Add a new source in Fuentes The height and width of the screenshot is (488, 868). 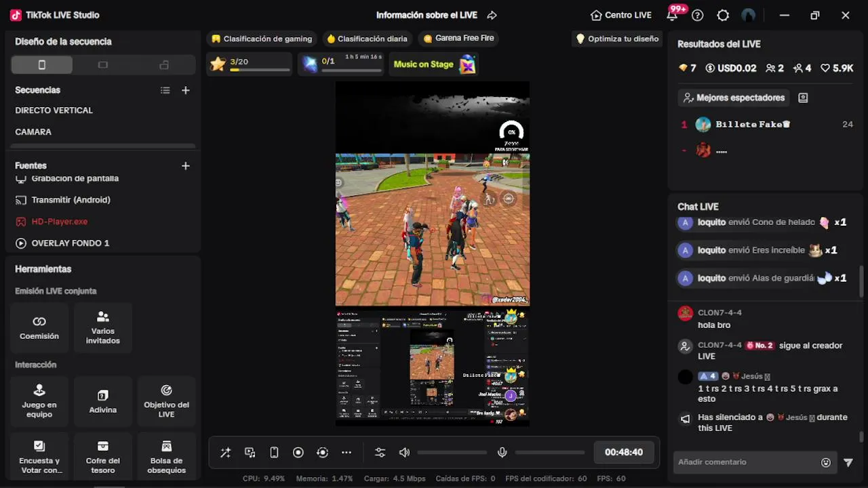tap(185, 165)
